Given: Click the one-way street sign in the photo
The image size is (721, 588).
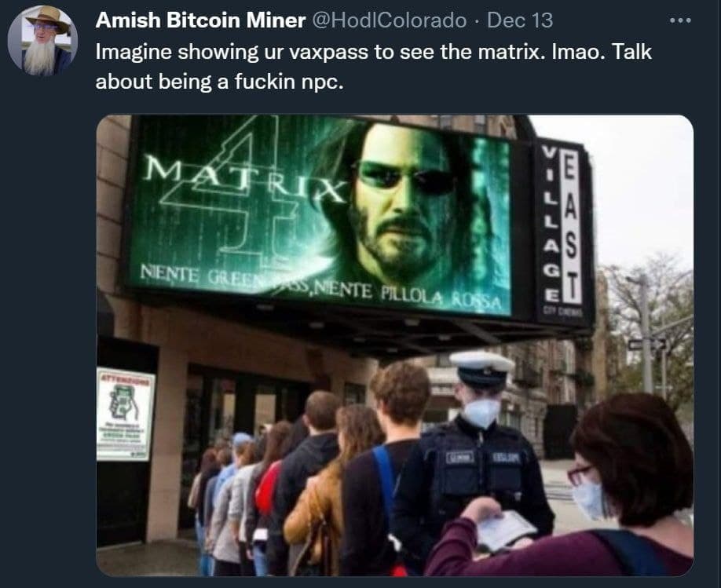Looking at the screenshot, I should tap(647, 345).
